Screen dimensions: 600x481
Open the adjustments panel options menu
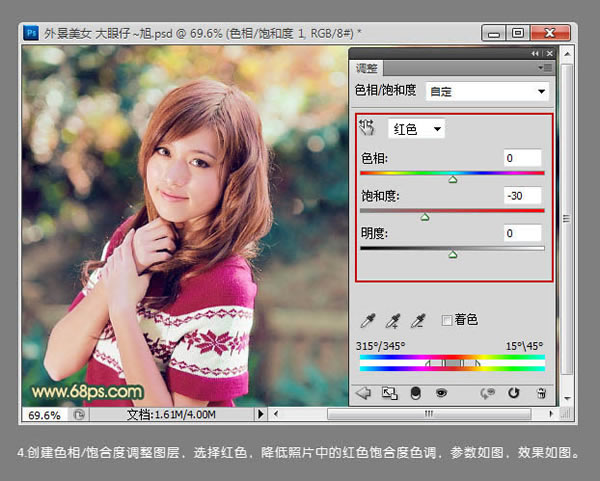coord(545,68)
